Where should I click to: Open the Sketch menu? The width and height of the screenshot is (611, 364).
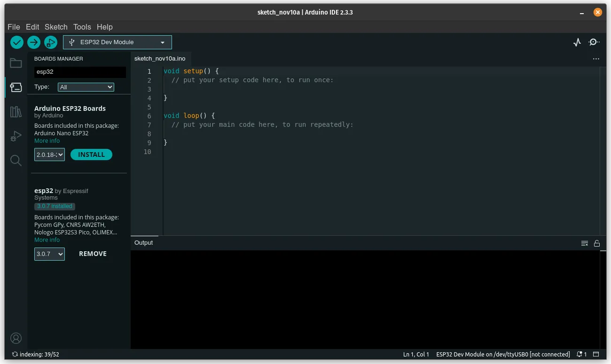point(56,27)
